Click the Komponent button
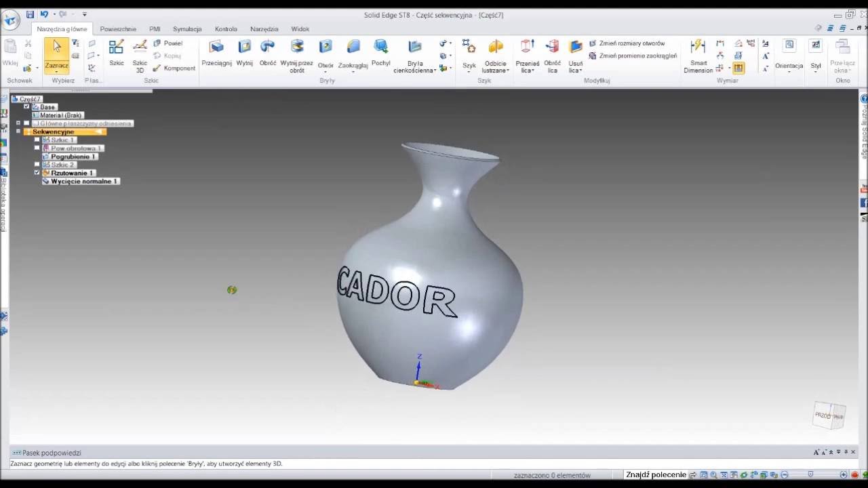Screen dimensions: 868x488 pyautogui.click(x=174, y=68)
